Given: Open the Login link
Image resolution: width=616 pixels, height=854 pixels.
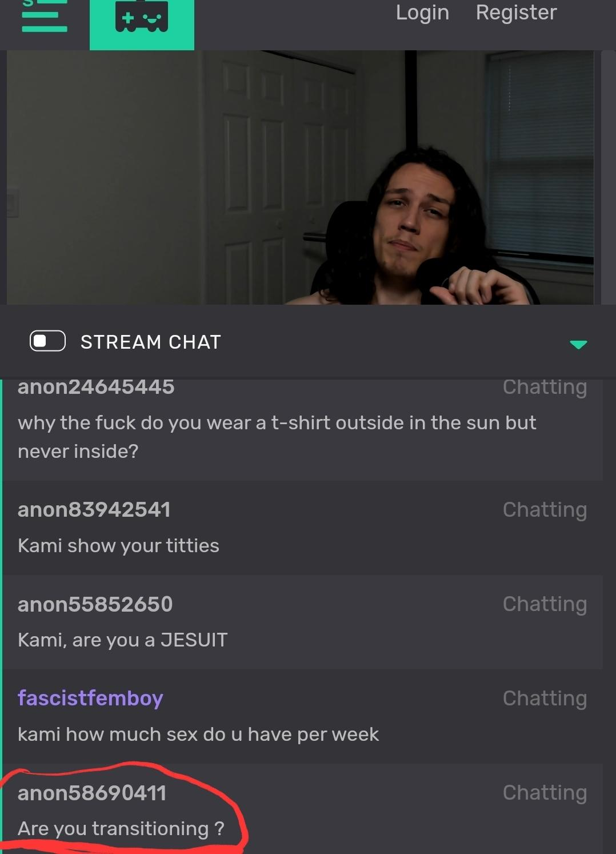Looking at the screenshot, I should coord(422,13).
